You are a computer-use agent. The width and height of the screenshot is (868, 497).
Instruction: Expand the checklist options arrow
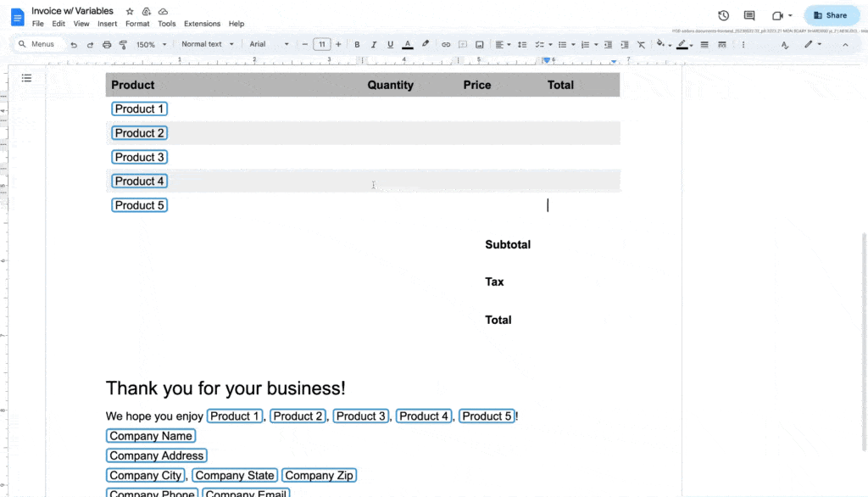point(550,45)
